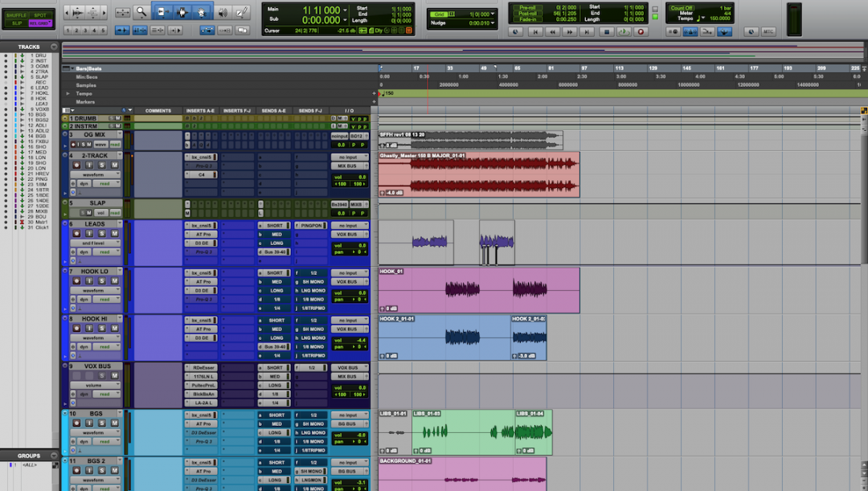Open LEADS output selector VOX BUS
This screenshot has height=491, width=868.
[350, 235]
